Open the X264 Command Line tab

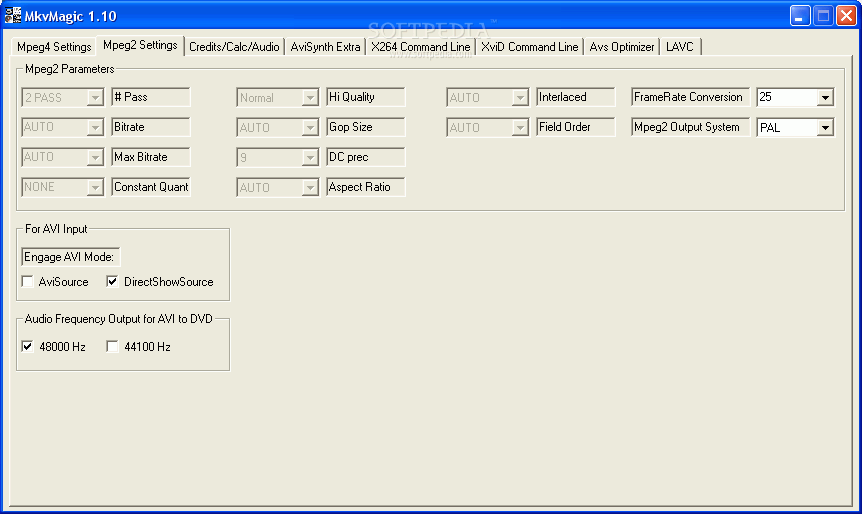point(421,47)
